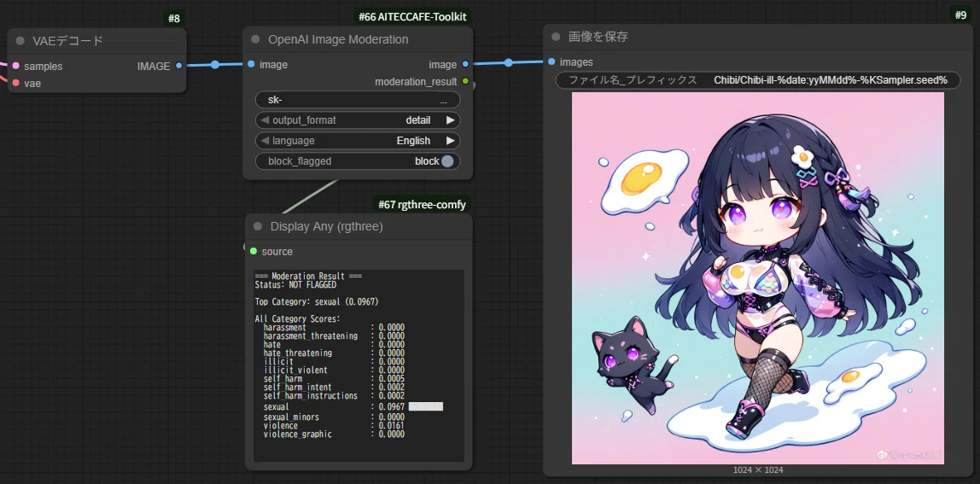Click the Moderation Result text output box
This screenshot has height=484, width=980.
359,366
